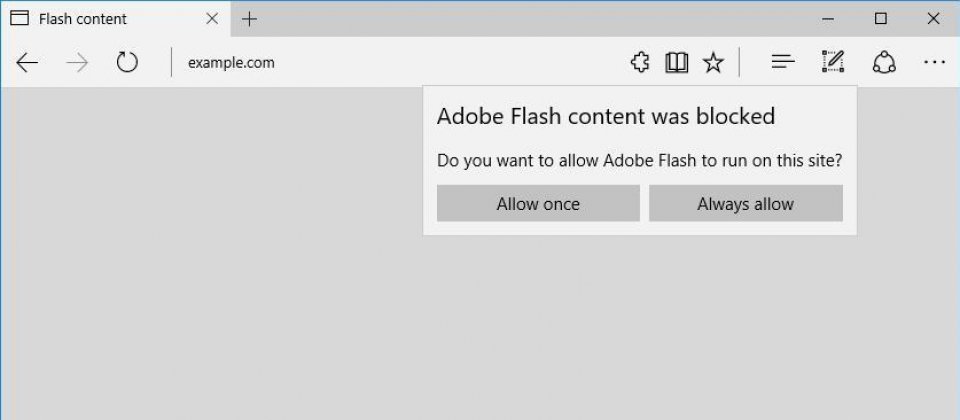This screenshot has width=960, height=420.
Task: Close the Flash content tab
Action: [x=212, y=19]
